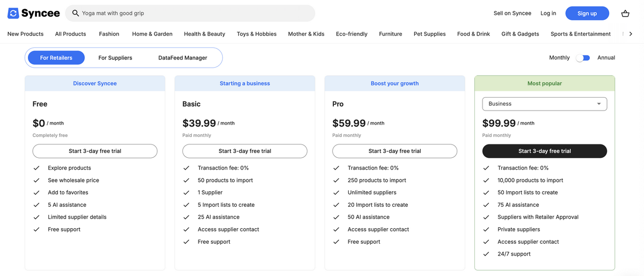This screenshot has width=644, height=276.
Task: Toggle Monthly/Annual billing switch
Action: [583, 58]
